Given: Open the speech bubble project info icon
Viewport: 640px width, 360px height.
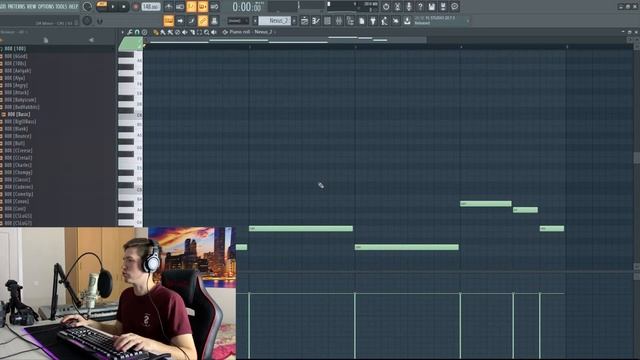Looking at the screenshot, I should point(455,7).
